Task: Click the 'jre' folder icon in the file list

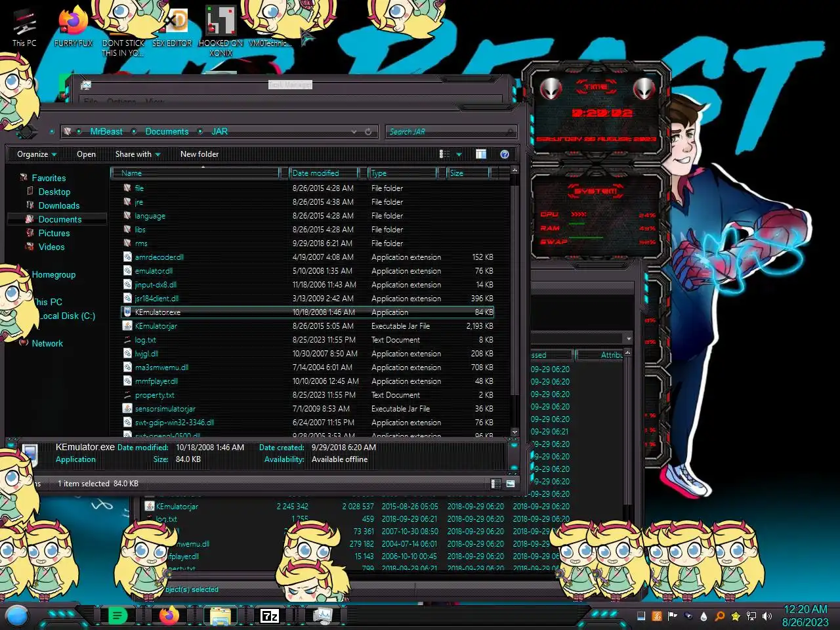Action: tap(128, 202)
